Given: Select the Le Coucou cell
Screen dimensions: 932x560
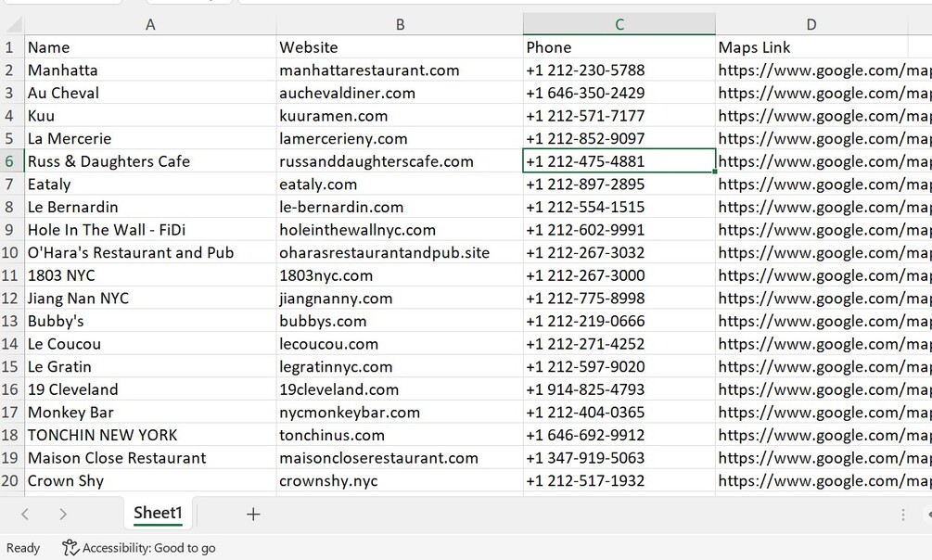Looking at the screenshot, I should pos(150,344).
